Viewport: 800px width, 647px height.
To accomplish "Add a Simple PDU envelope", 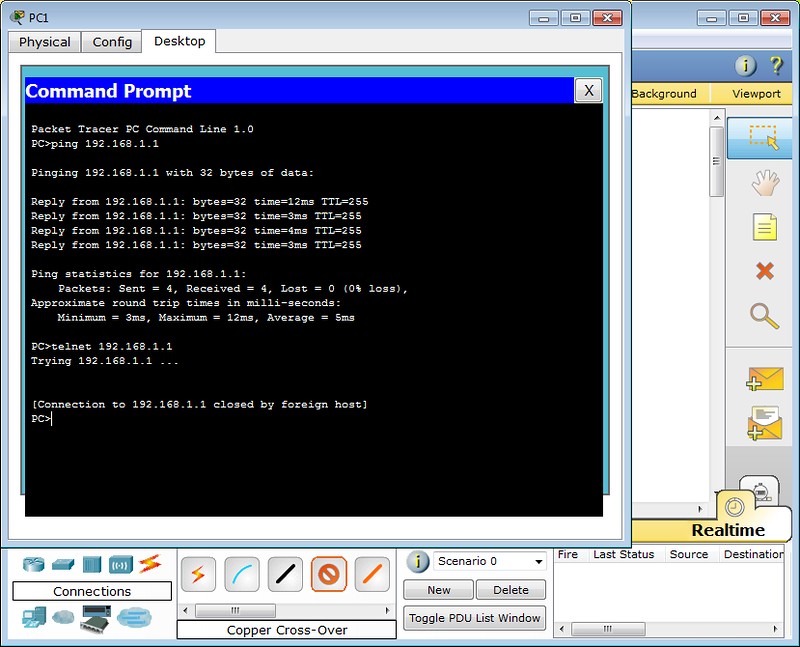I will tap(764, 379).
